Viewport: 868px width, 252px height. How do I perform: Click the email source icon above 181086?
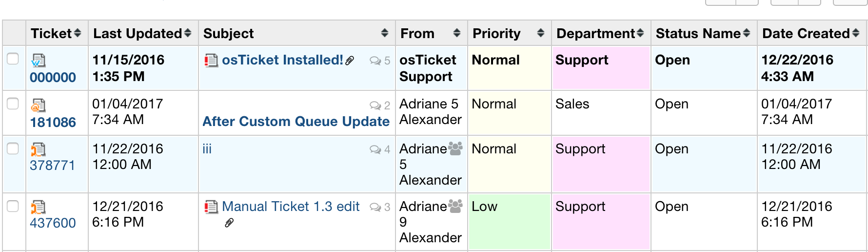(x=38, y=105)
